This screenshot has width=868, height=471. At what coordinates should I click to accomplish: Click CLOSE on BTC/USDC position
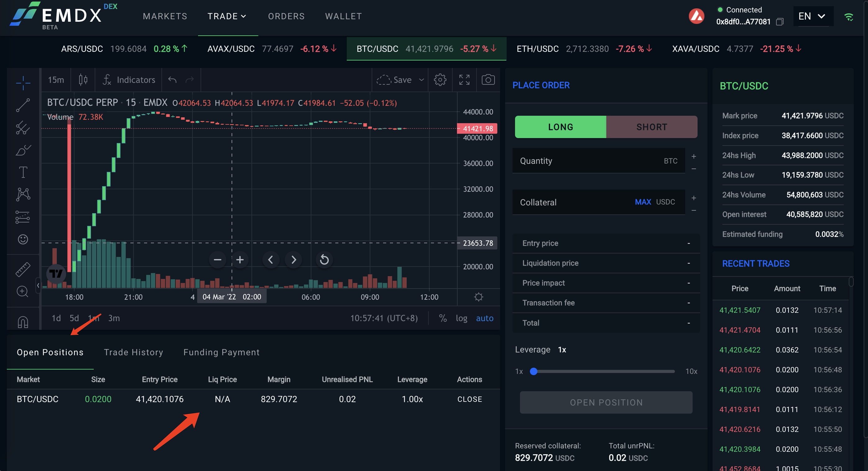469,399
